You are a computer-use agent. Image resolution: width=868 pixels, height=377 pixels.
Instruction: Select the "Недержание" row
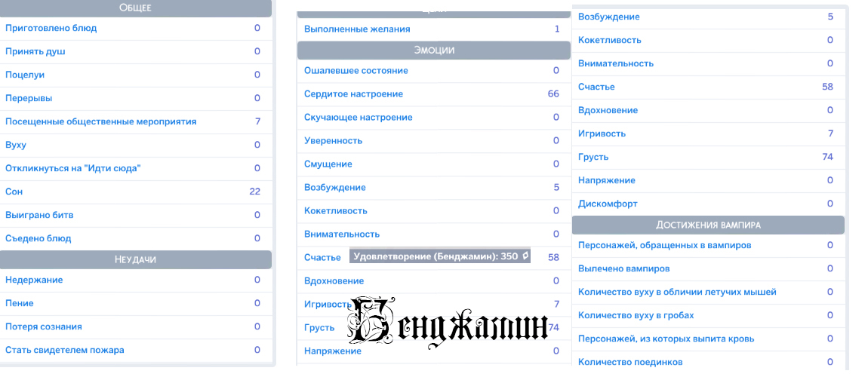[x=136, y=280]
